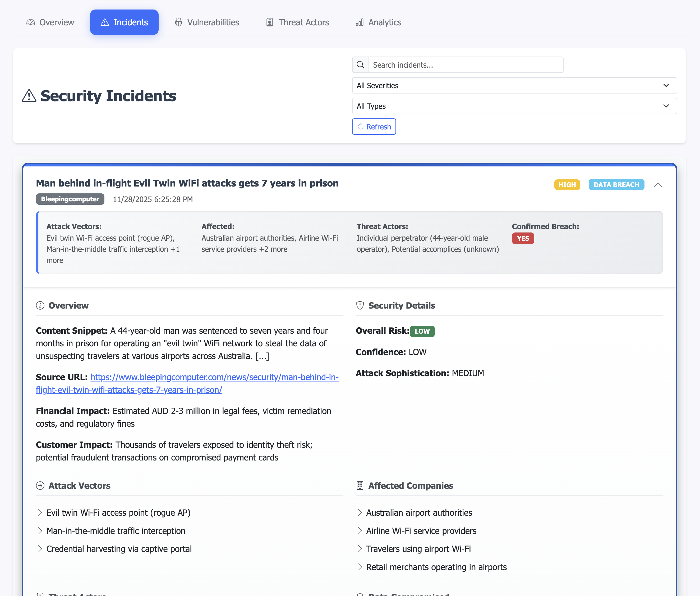Open the All Types dropdown
Screen dimensions: 700x596
[514, 106]
